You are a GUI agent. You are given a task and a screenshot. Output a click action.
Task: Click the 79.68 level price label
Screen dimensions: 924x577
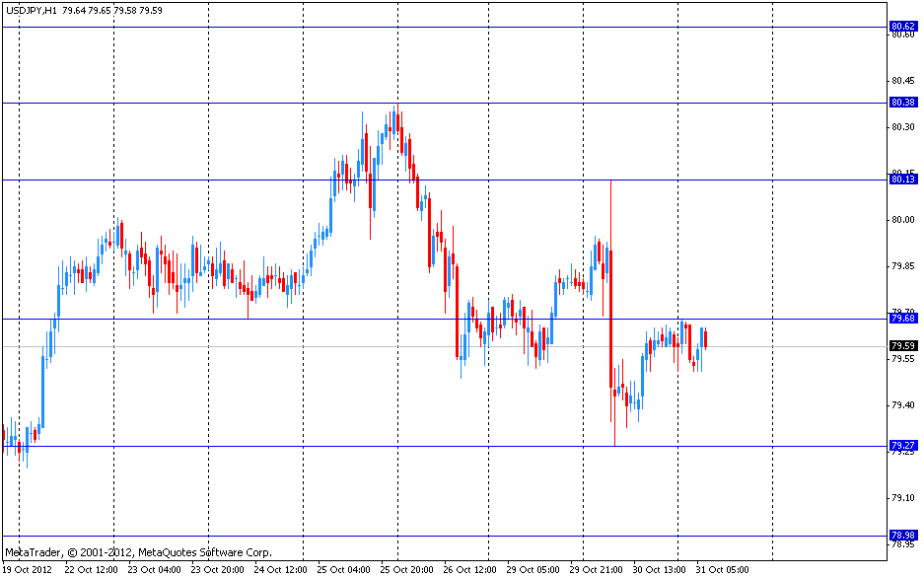[902, 319]
